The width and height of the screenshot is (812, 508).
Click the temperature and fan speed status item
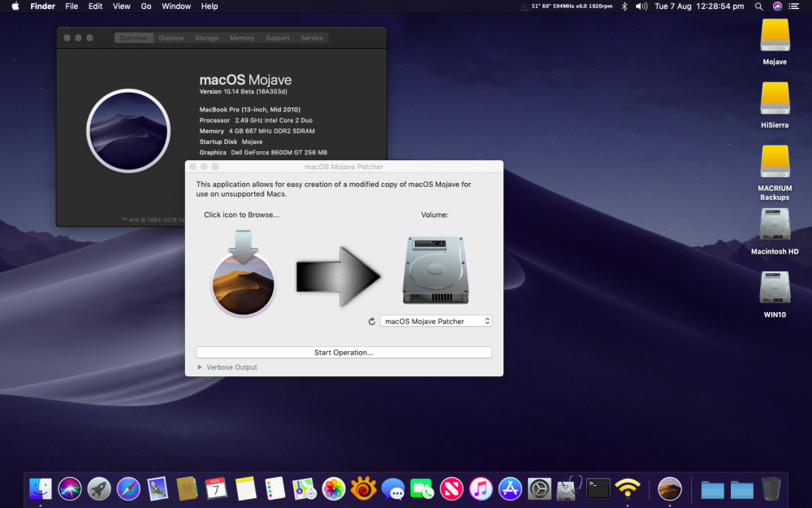[x=567, y=7]
